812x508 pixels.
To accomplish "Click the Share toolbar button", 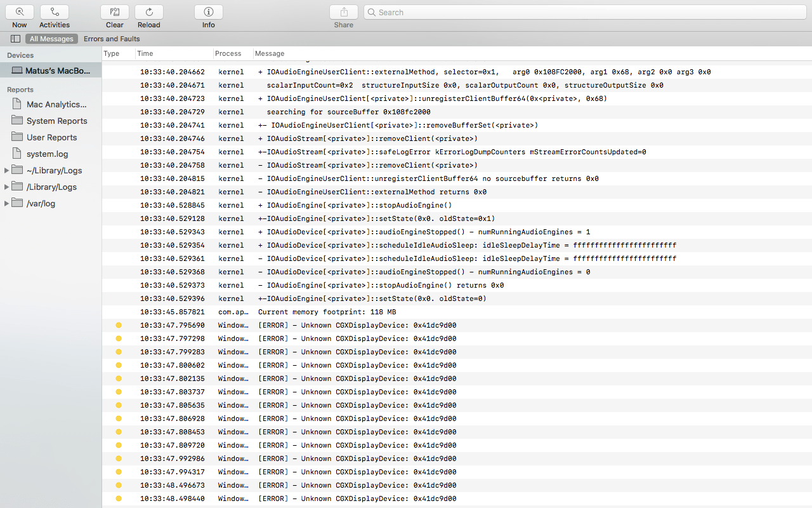I will pos(344,12).
